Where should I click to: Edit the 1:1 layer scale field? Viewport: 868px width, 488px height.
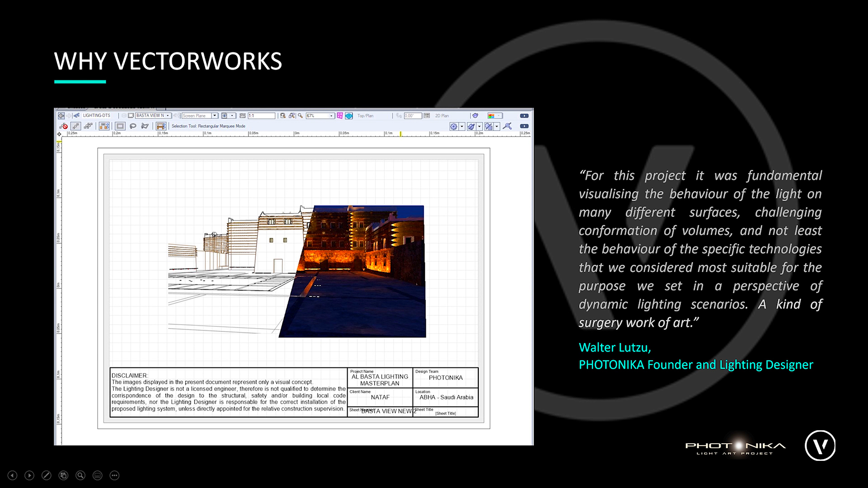[261, 116]
